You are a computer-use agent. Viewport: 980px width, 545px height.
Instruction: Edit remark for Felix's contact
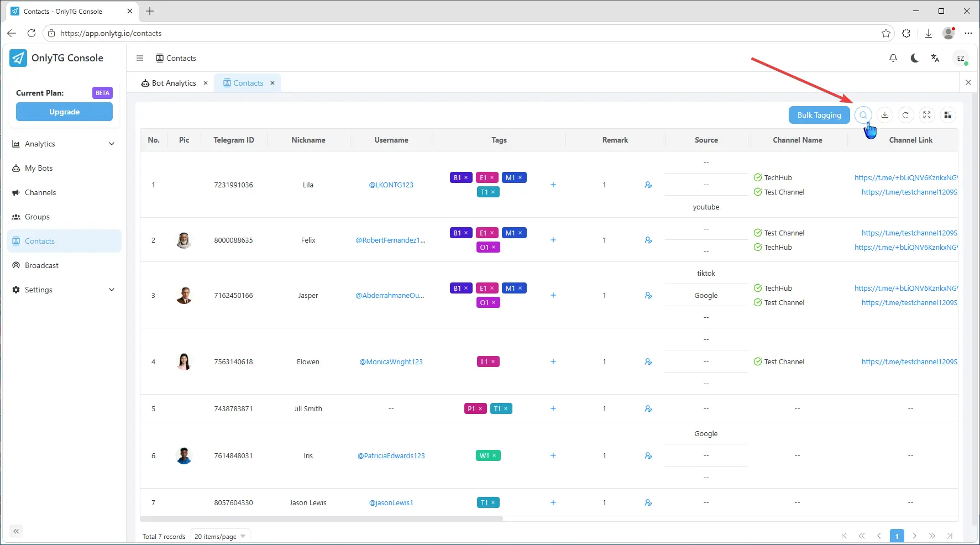(x=648, y=240)
